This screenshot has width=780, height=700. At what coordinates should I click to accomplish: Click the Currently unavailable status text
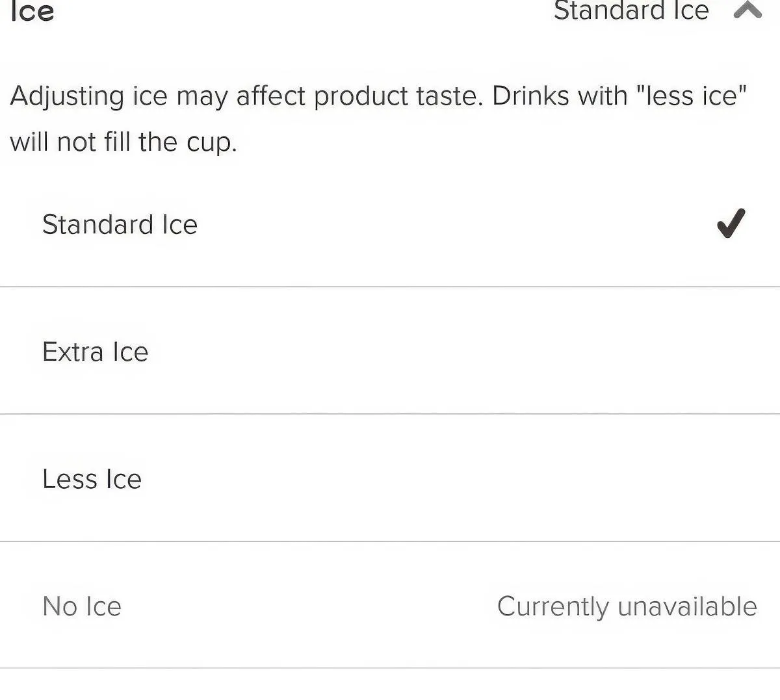pyautogui.click(x=627, y=606)
